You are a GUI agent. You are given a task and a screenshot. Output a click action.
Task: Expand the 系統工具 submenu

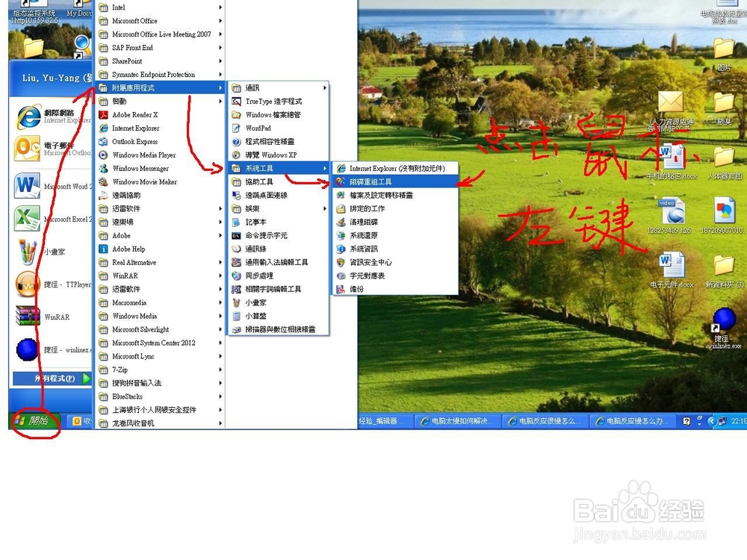click(279, 169)
